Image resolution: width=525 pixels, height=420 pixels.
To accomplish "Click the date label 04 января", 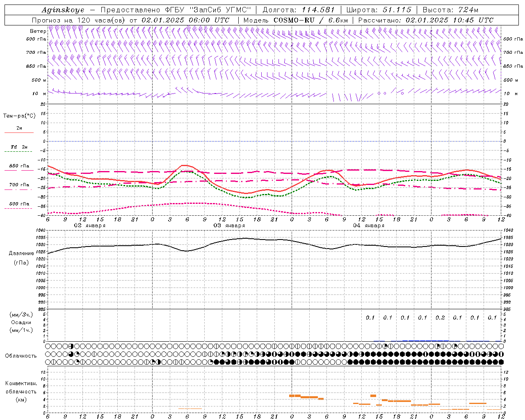I will 368,226.
